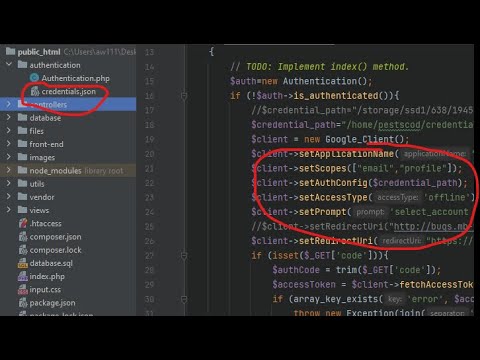Expand the front-end folder
This screenshot has height=360, width=480.
9,144
